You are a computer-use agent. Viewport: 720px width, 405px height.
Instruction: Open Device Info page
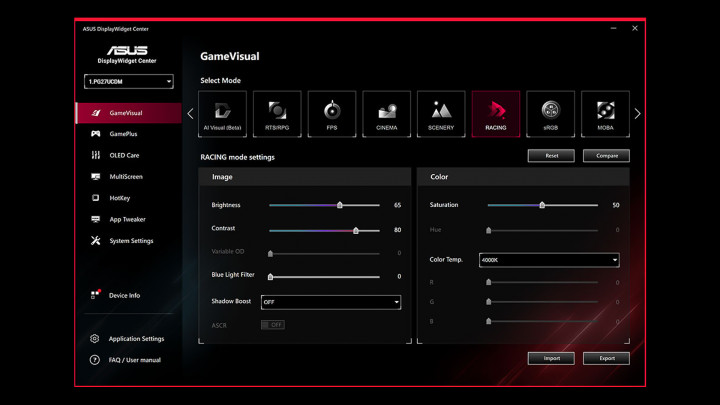coord(124,295)
